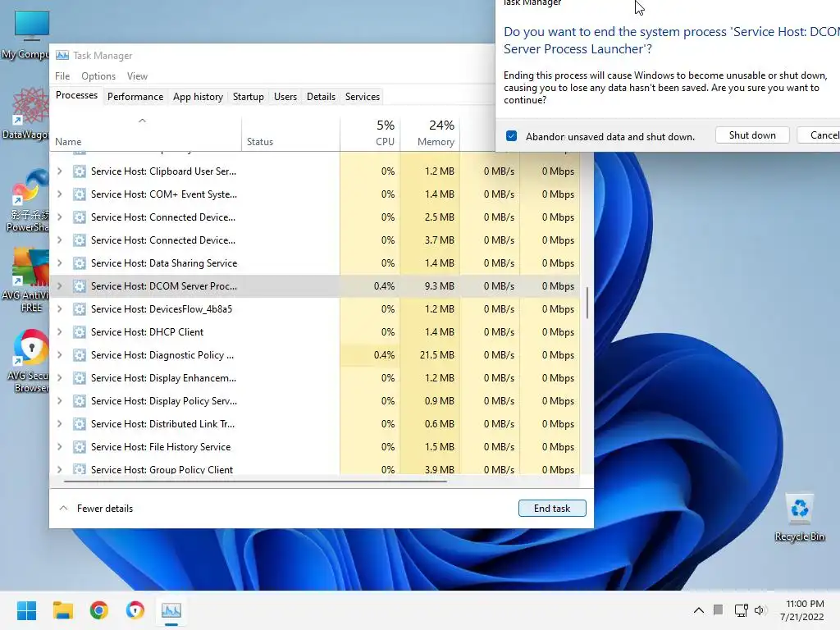Click the stop square icon in tray

tap(719, 609)
